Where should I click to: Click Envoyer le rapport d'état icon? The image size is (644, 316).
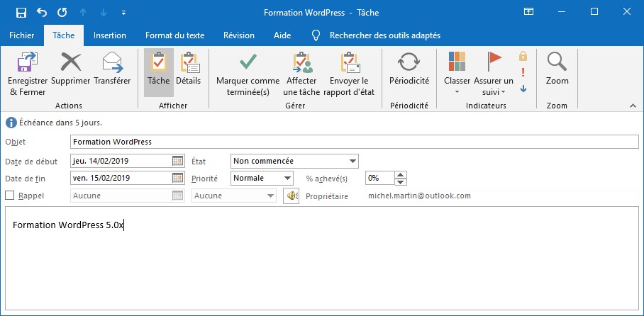(350, 63)
